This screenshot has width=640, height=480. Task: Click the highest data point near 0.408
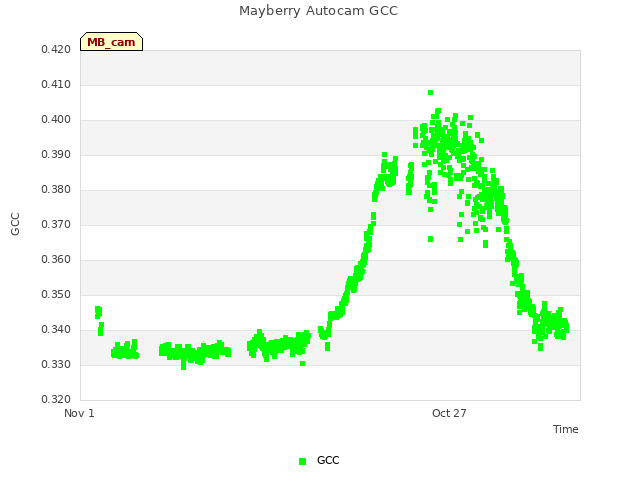(430, 93)
